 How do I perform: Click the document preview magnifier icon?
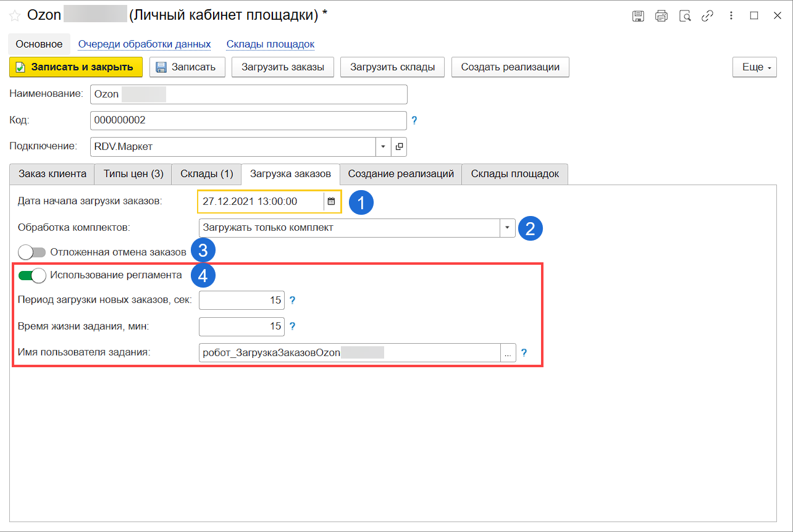click(x=684, y=16)
